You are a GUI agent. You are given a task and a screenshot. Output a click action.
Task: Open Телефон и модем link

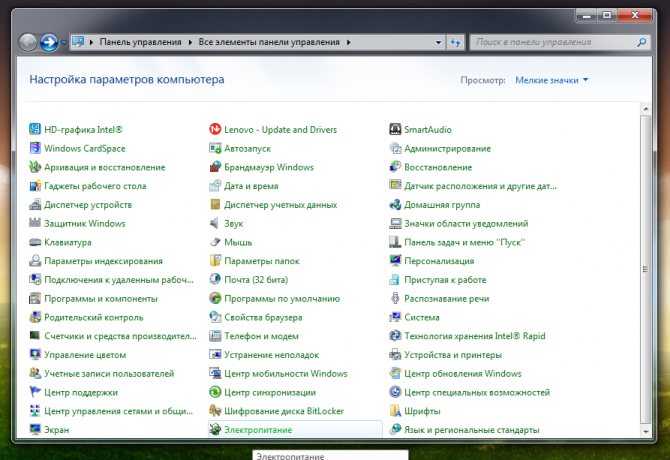(x=262, y=336)
